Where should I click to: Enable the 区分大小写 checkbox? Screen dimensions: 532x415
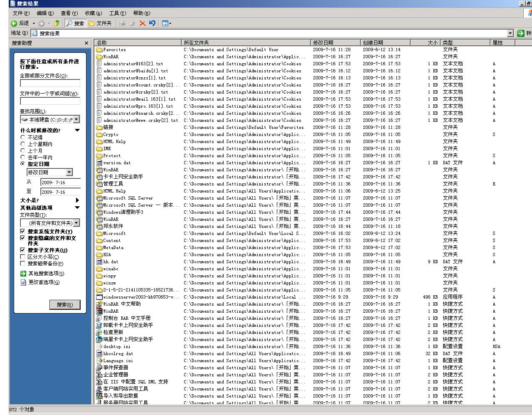coord(23,257)
